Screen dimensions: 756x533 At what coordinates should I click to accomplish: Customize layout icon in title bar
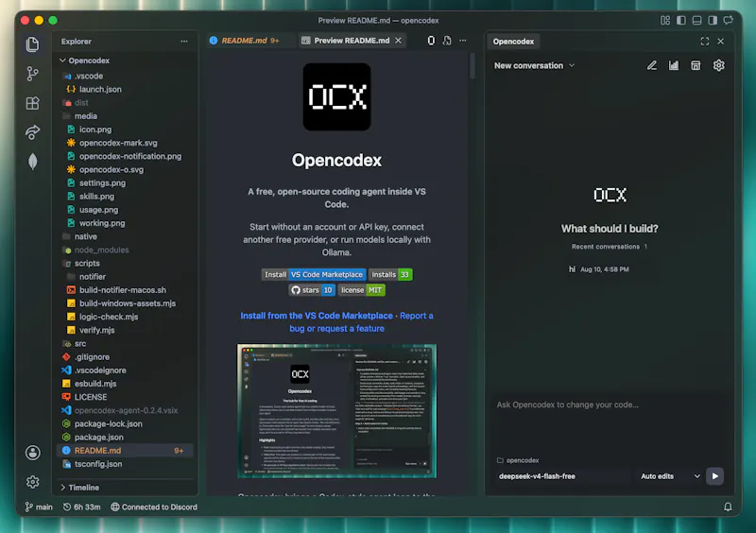(665, 20)
